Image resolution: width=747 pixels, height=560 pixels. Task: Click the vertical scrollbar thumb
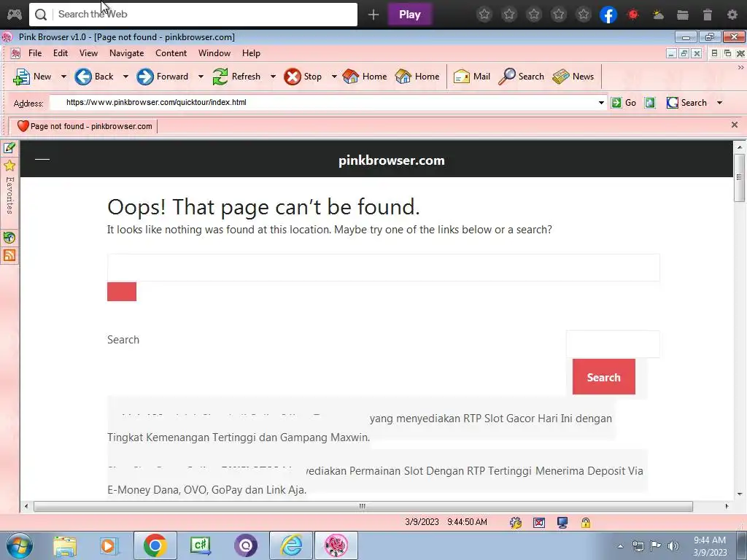click(740, 178)
